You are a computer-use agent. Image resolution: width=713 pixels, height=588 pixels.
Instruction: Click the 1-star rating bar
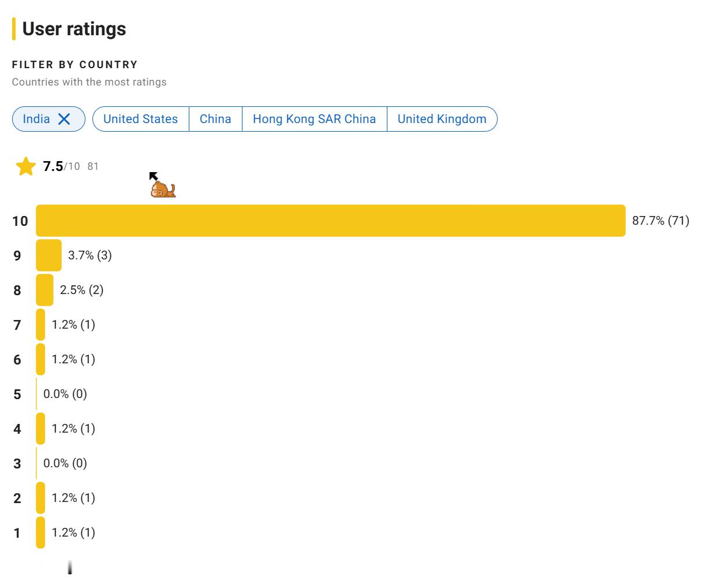[40, 533]
